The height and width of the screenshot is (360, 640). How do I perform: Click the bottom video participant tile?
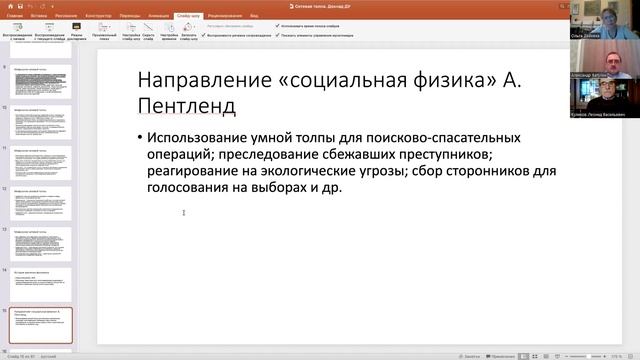click(x=605, y=98)
